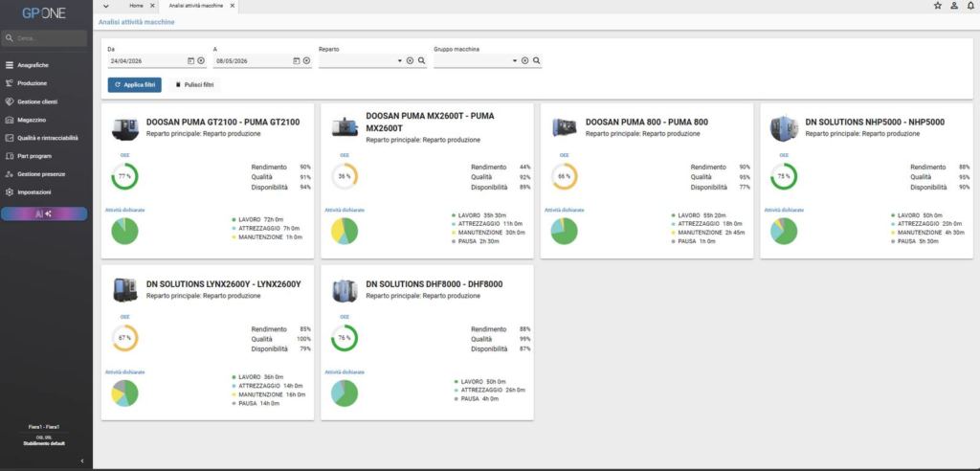Click the 67% OEE gauge on LYNX2600Y

(125, 338)
